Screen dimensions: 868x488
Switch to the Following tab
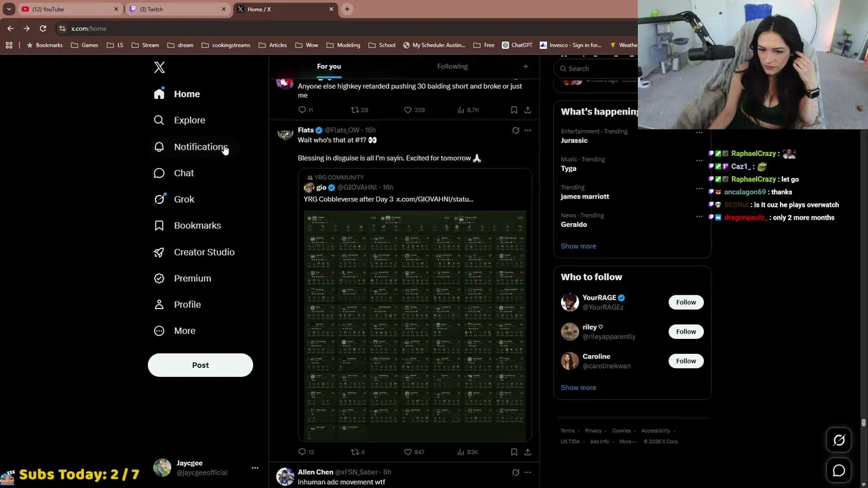452,66
